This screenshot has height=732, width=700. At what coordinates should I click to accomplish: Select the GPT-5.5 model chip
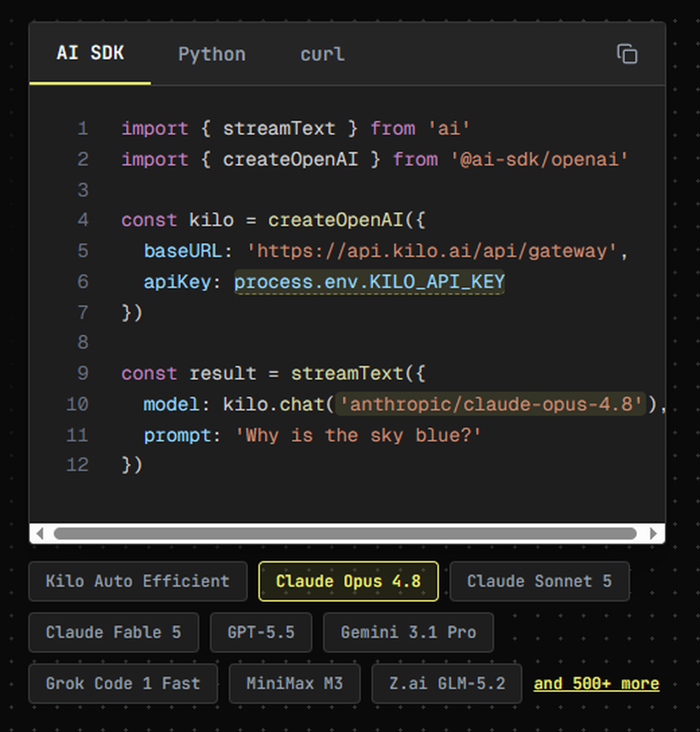pos(261,632)
